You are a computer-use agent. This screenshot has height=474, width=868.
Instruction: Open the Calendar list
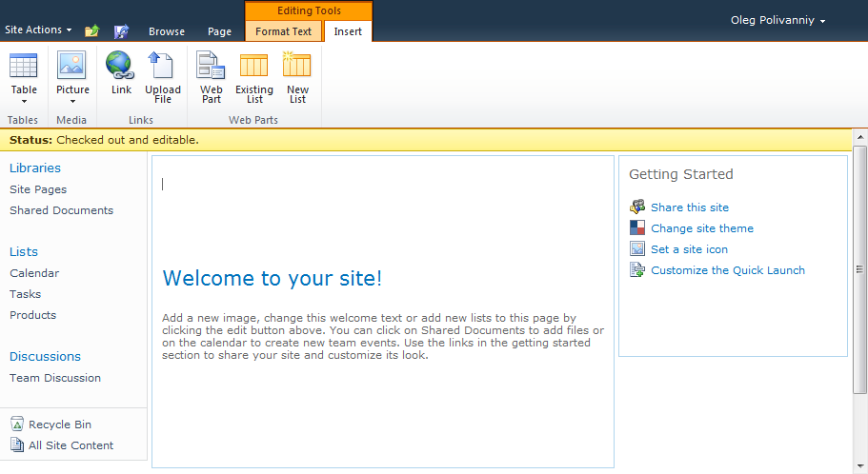pyautogui.click(x=33, y=273)
